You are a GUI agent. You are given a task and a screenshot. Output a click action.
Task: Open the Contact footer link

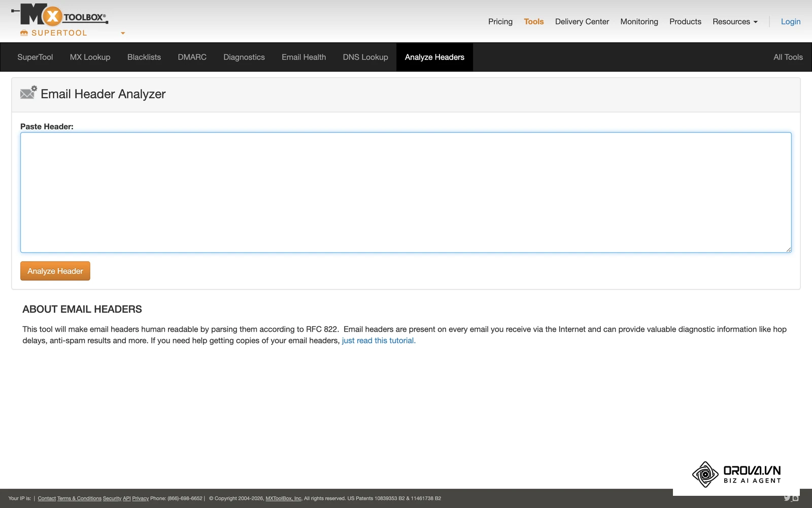47,498
